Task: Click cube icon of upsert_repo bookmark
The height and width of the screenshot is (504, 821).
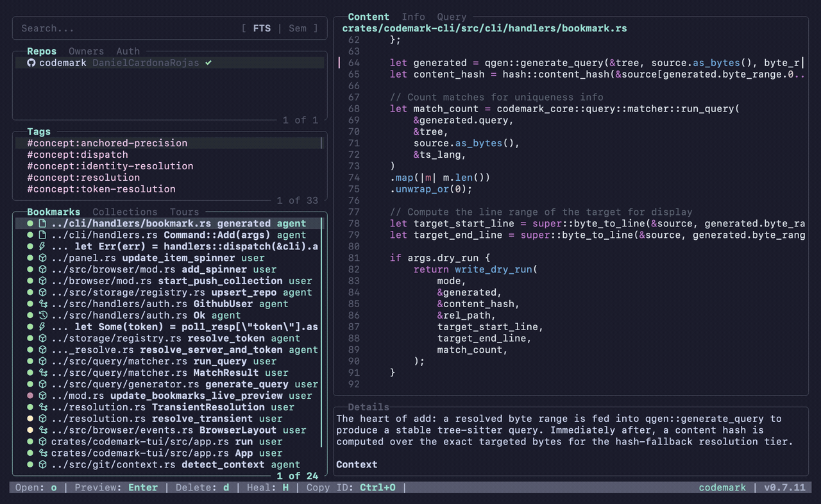Action: (x=42, y=292)
